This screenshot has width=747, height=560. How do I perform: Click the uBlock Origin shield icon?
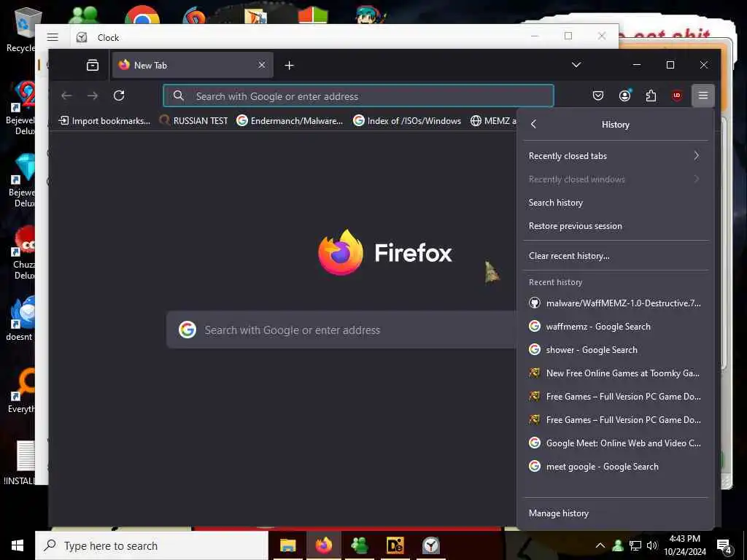676,96
